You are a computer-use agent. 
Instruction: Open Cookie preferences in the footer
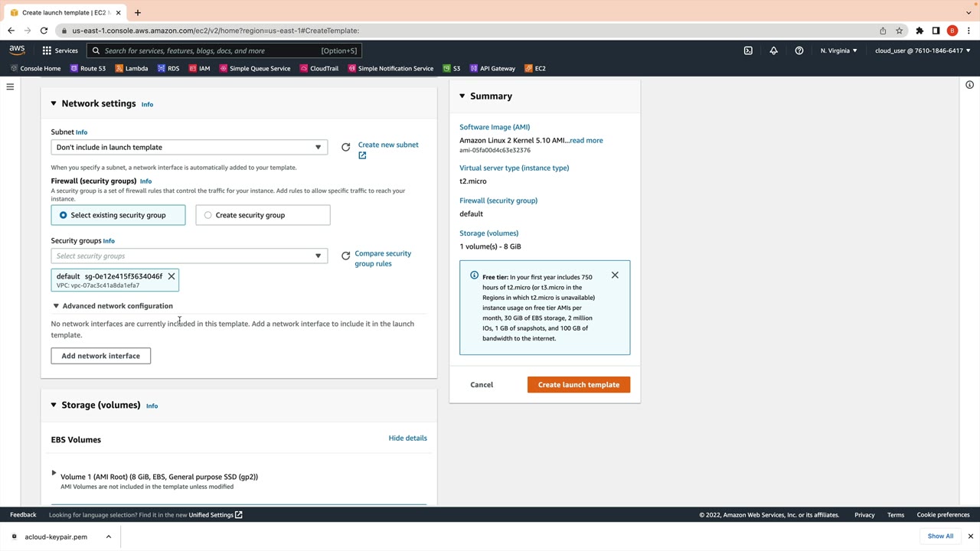[943, 514]
